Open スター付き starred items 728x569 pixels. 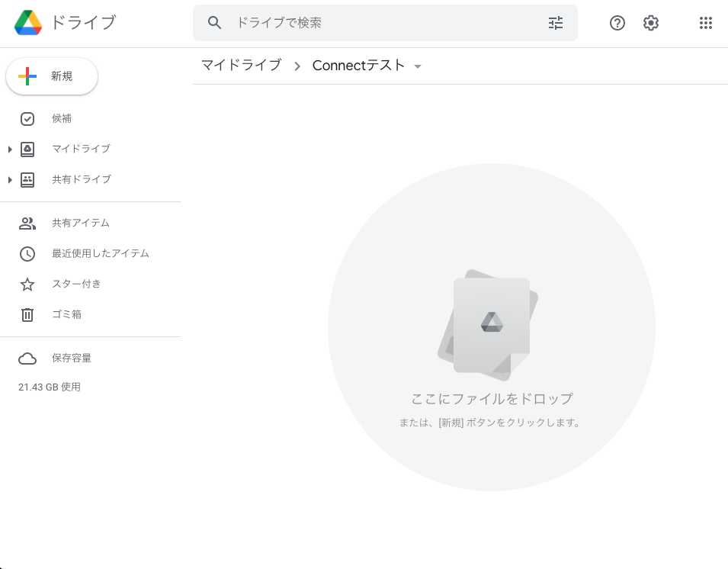pyautogui.click(x=75, y=284)
